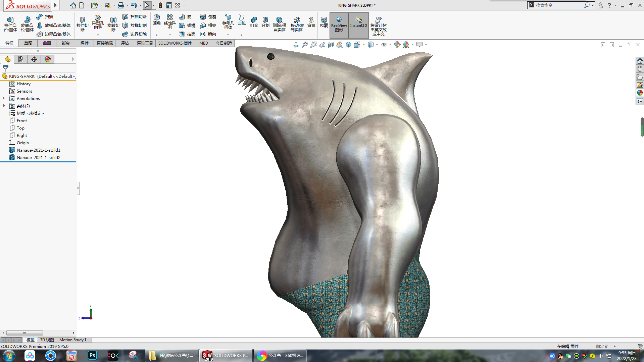
Task: Click the 拔模 draft tool
Action: pos(187,25)
